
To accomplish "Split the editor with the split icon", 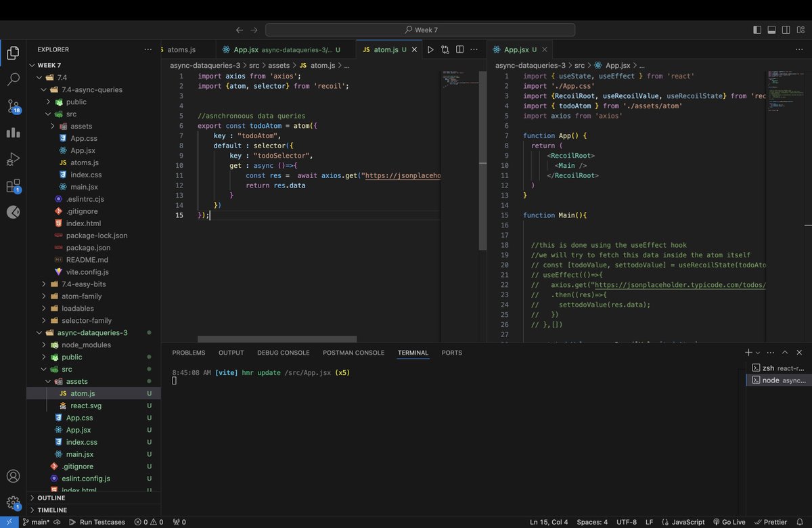I will click(460, 49).
